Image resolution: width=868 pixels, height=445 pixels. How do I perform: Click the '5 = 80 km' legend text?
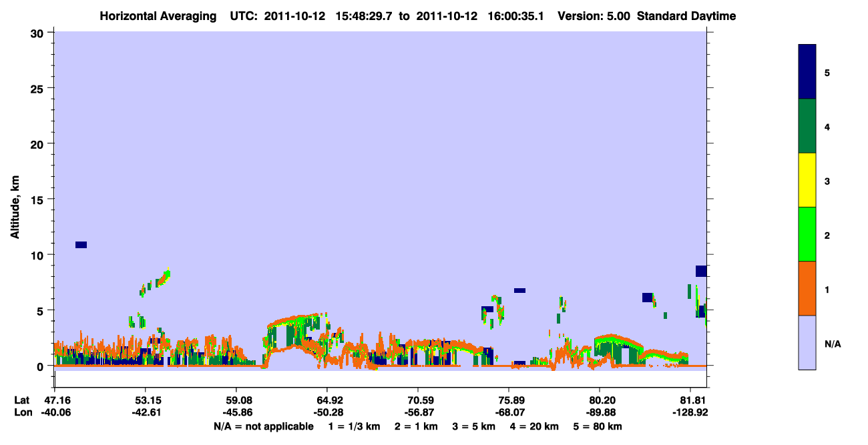pyautogui.click(x=598, y=426)
